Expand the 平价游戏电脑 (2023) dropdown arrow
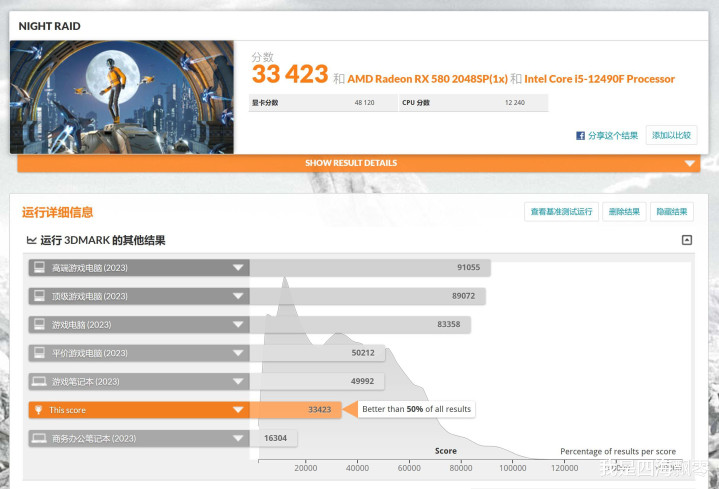 pyautogui.click(x=238, y=353)
